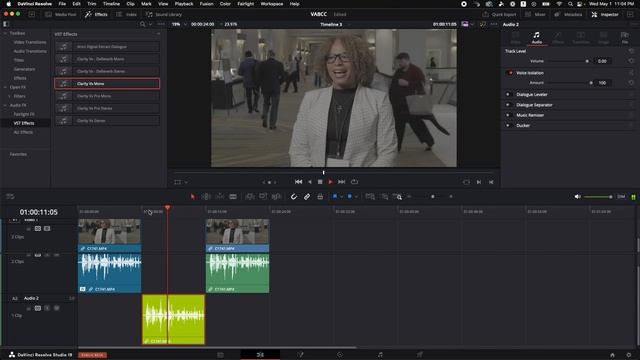Screen dimensions: 640x360
Task: Select the Clarity Vx Stereo effect
Action: tap(107, 121)
